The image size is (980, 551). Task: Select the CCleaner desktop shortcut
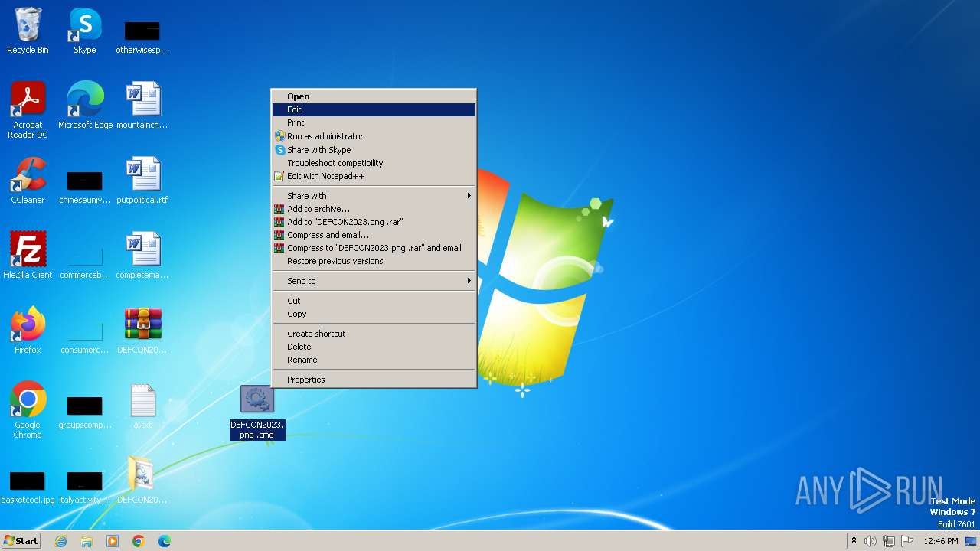pyautogui.click(x=28, y=181)
